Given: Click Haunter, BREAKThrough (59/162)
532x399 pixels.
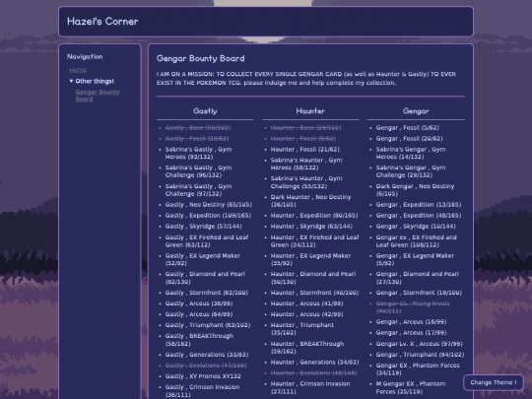Looking at the screenshot, I should [307, 348].
